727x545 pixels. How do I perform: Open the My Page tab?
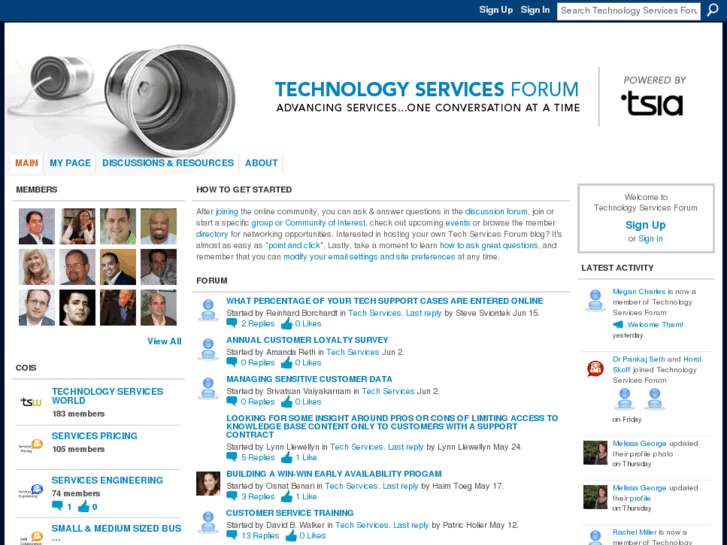pos(70,163)
